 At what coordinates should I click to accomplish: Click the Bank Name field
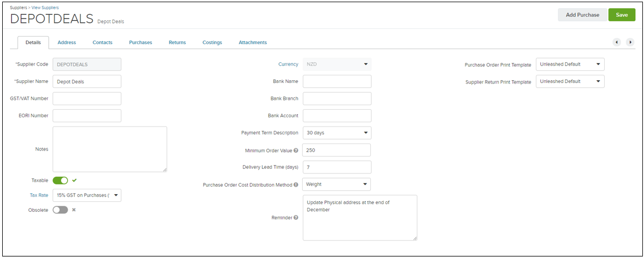(x=337, y=81)
